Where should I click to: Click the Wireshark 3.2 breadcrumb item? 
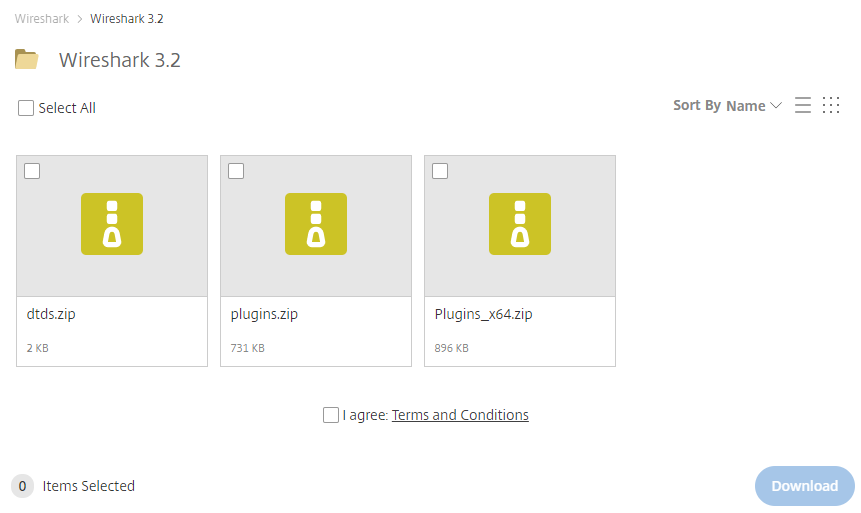[127, 19]
